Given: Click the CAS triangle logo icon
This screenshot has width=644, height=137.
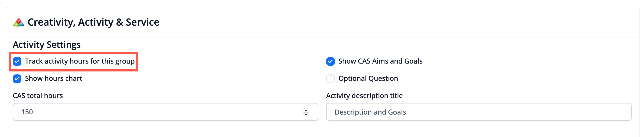Looking at the screenshot, I should 18,22.
